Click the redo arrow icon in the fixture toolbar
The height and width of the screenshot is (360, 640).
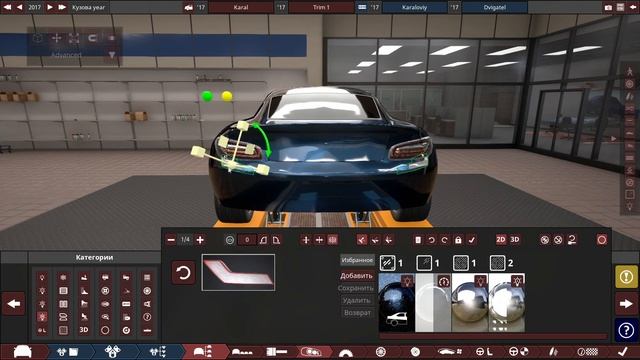coord(444,240)
